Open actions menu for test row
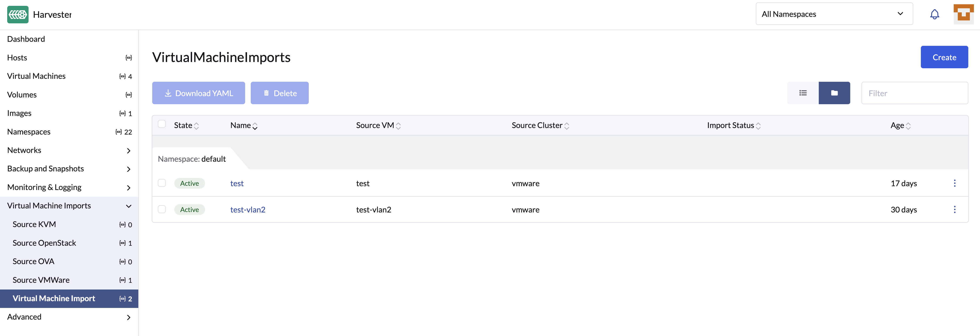The width and height of the screenshot is (980, 336). coord(954,183)
